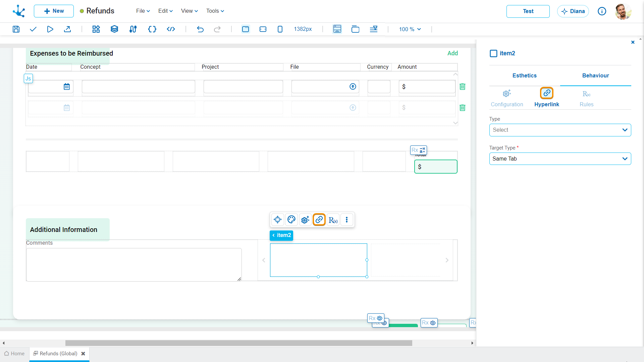This screenshot has height=362, width=644.
Task: Click the Comments text area
Action: 134,265
